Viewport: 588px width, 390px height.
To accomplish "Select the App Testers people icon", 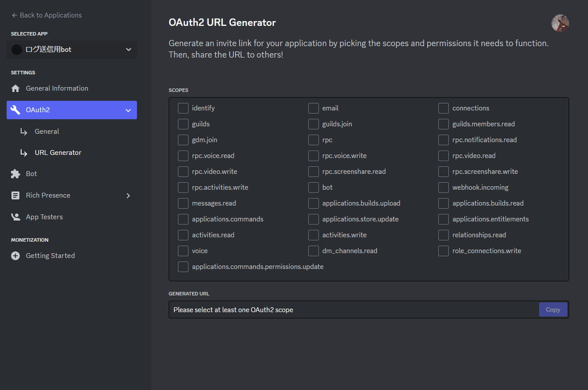I will [15, 217].
